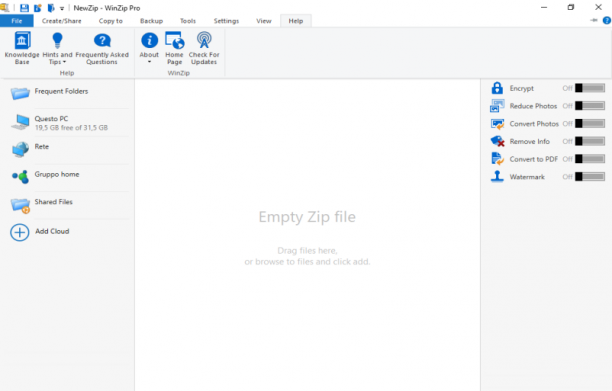
Task: Turn on the Watermark switch
Action: pyautogui.click(x=590, y=177)
